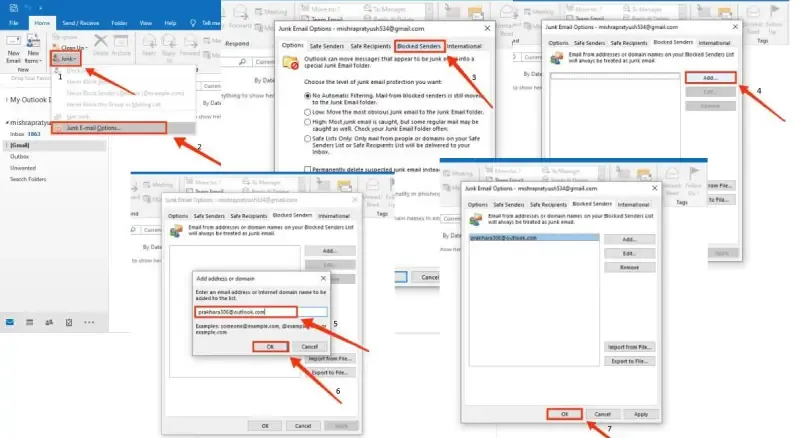Open Mail view via the envelope navigation icon
Image resolution: width=800 pixels, height=438 pixels.
tap(10, 322)
